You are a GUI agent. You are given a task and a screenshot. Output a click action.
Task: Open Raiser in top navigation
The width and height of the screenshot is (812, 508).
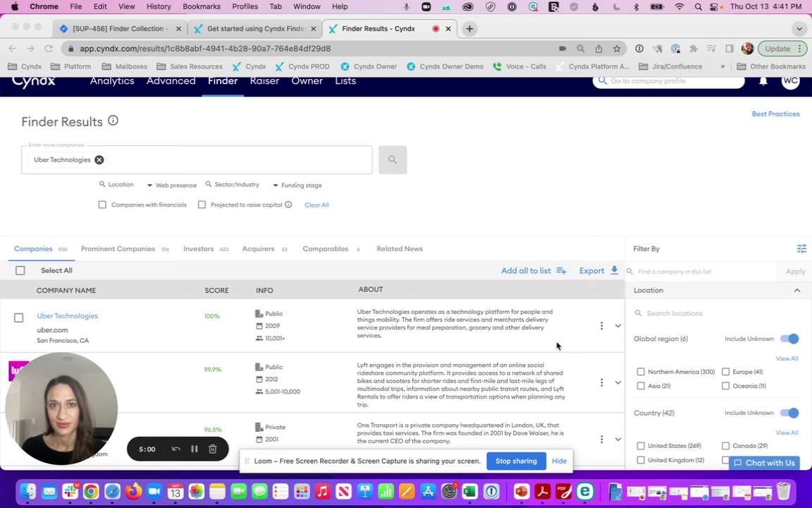(264, 81)
